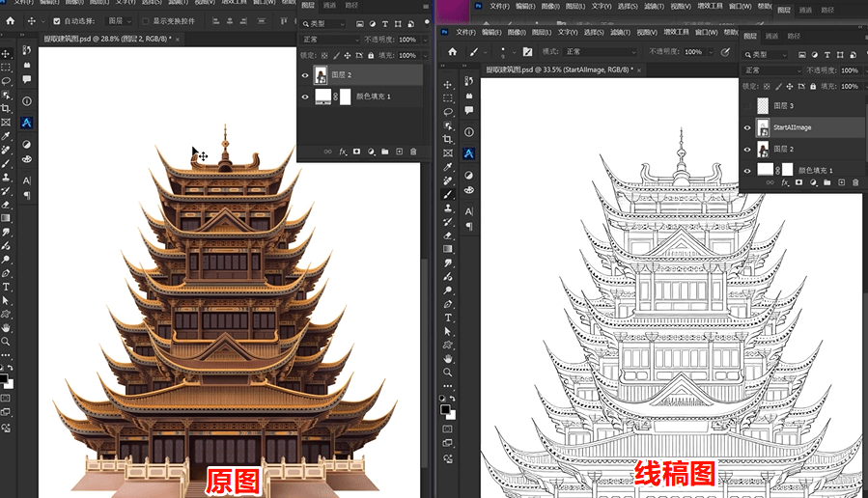Image resolution: width=868 pixels, height=498 pixels.
Task: Open 文件(F) menu in right front window
Action: coord(465,32)
